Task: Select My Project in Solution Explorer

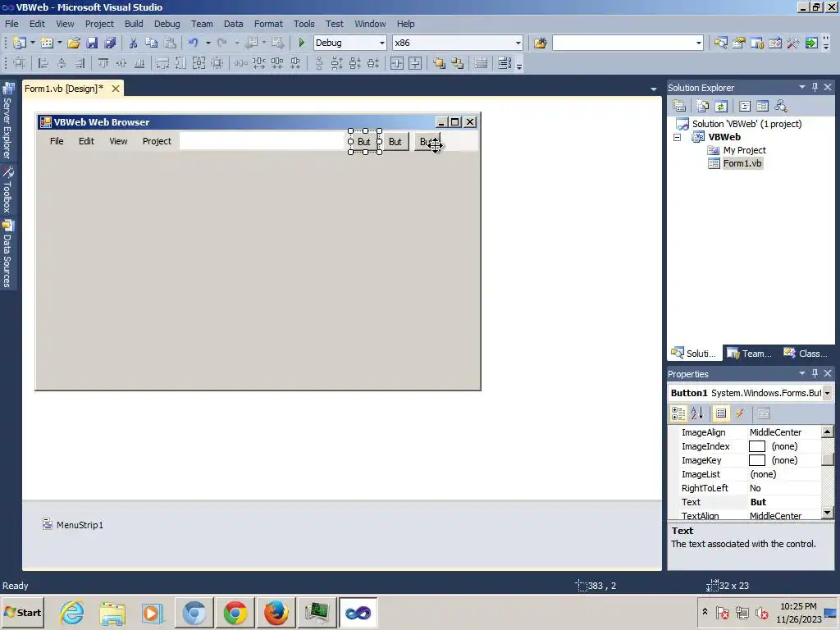Action: point(744,150)
